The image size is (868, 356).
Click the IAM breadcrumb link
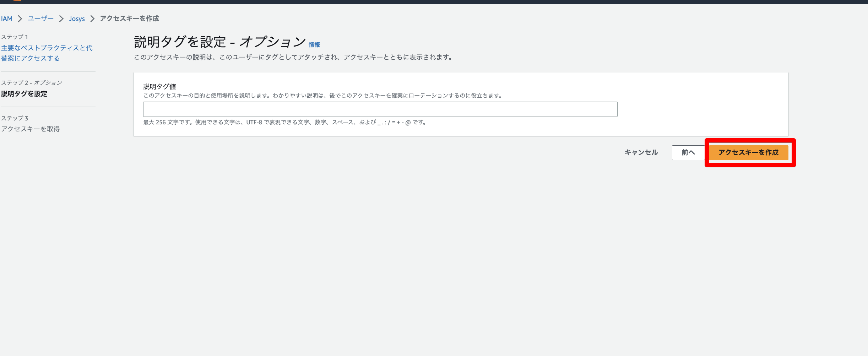tap(7, 19)
